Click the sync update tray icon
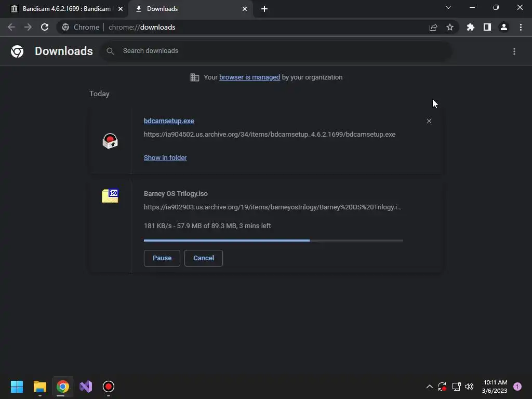532x399 pixels. [x=442, y=387]
